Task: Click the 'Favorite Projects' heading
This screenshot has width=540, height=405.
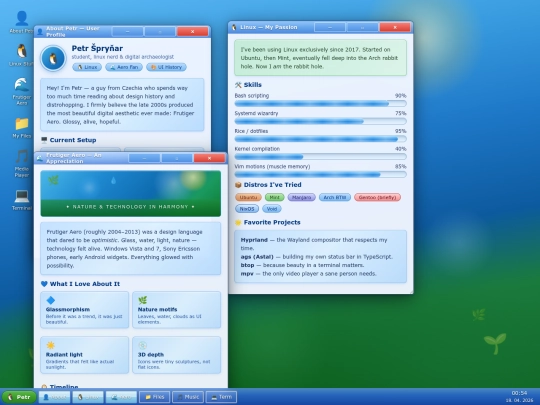Action: 272,222
